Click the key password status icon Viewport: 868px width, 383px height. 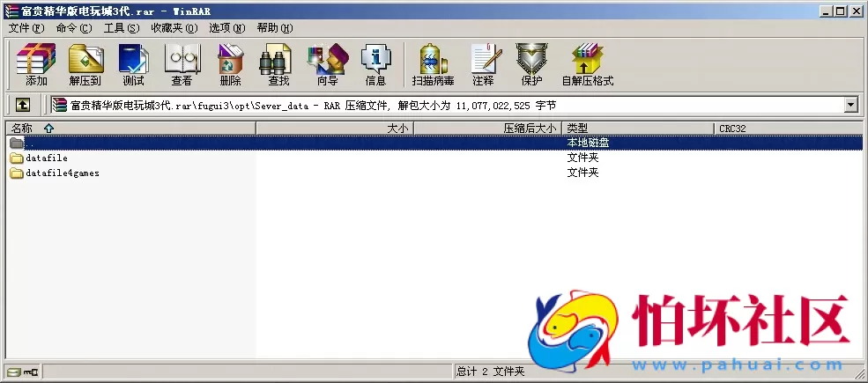[30, 372]
